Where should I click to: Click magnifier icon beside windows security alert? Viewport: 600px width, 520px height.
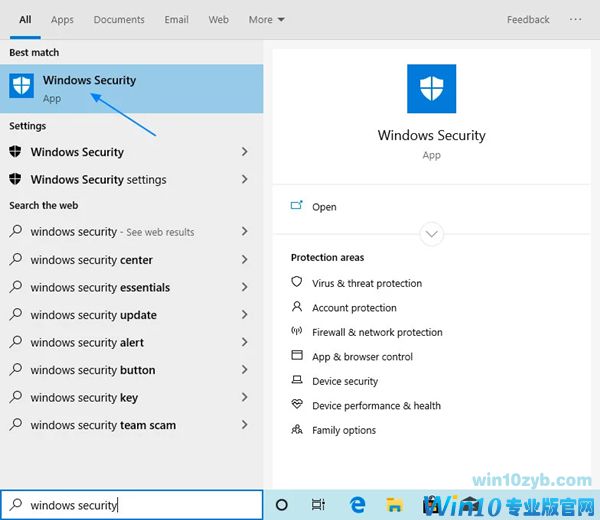pos(16,342)
